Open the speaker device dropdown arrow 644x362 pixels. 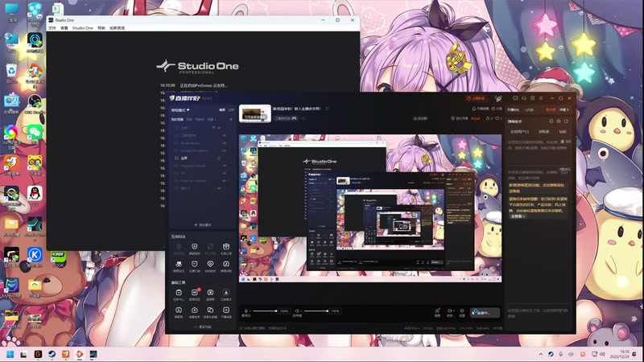coord(301,311)
